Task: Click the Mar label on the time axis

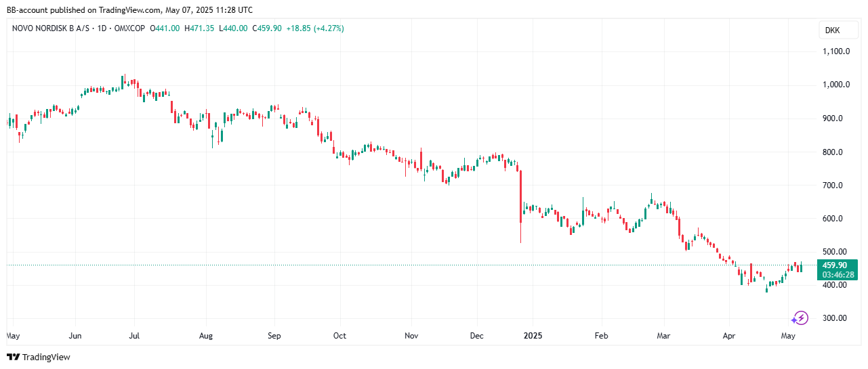Action: click(x=664, y=336)
